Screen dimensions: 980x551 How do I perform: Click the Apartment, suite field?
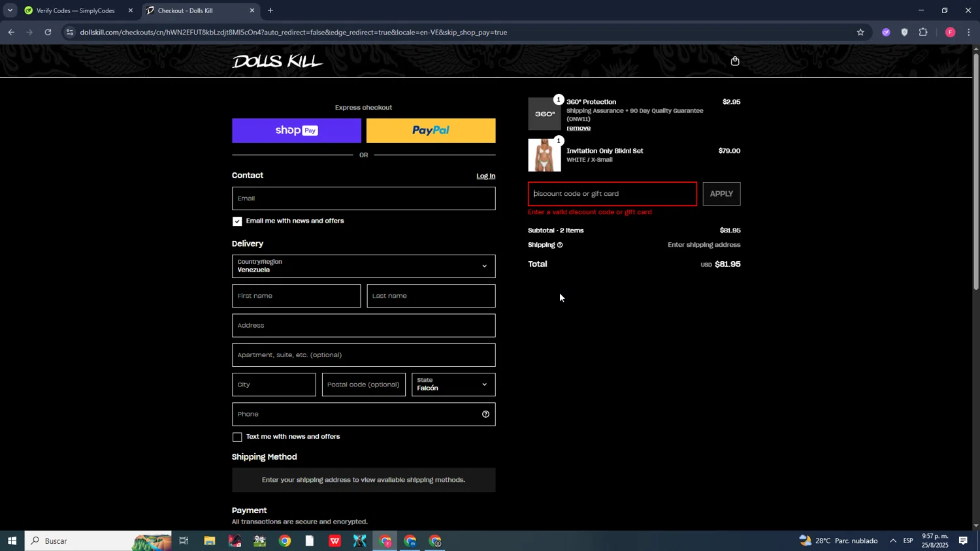click(x=363, y=355)
